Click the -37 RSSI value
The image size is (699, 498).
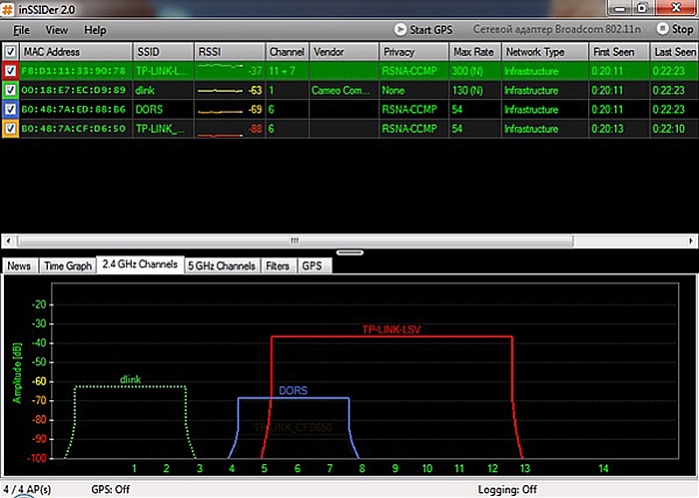tap(255, 71)
